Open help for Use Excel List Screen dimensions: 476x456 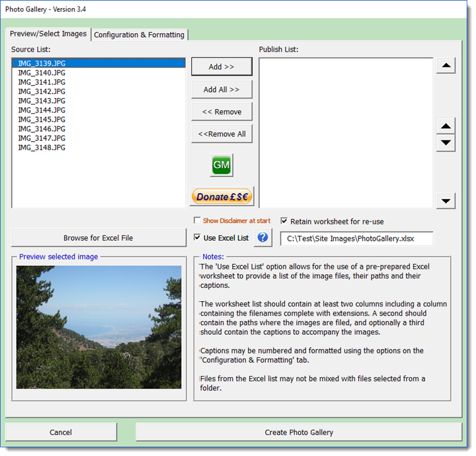click(263, 238)
